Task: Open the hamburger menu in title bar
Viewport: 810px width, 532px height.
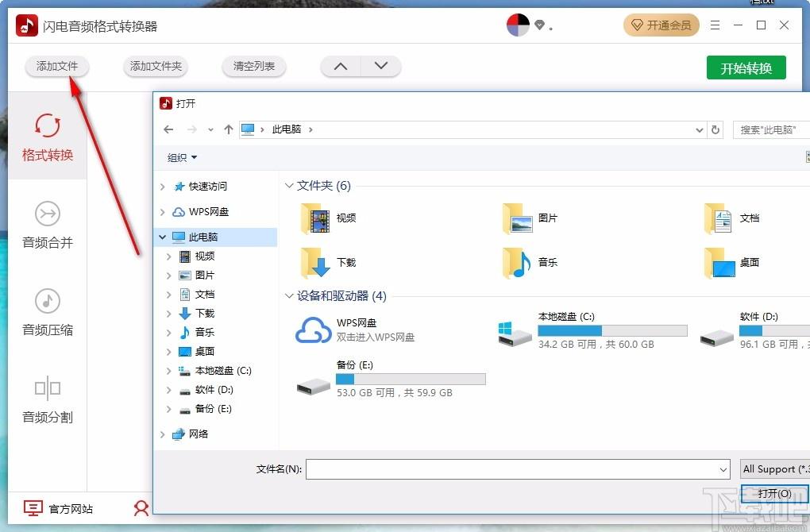Action: click(715, 25)
